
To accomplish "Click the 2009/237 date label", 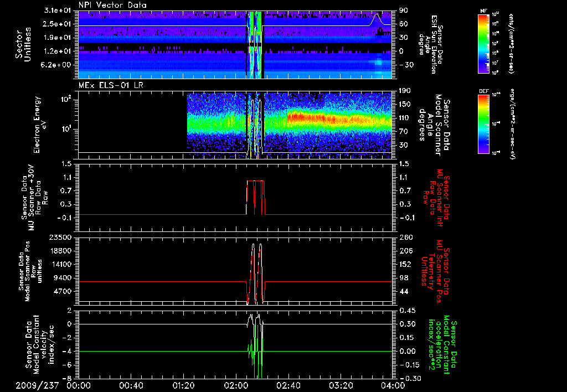I will 37,385.
